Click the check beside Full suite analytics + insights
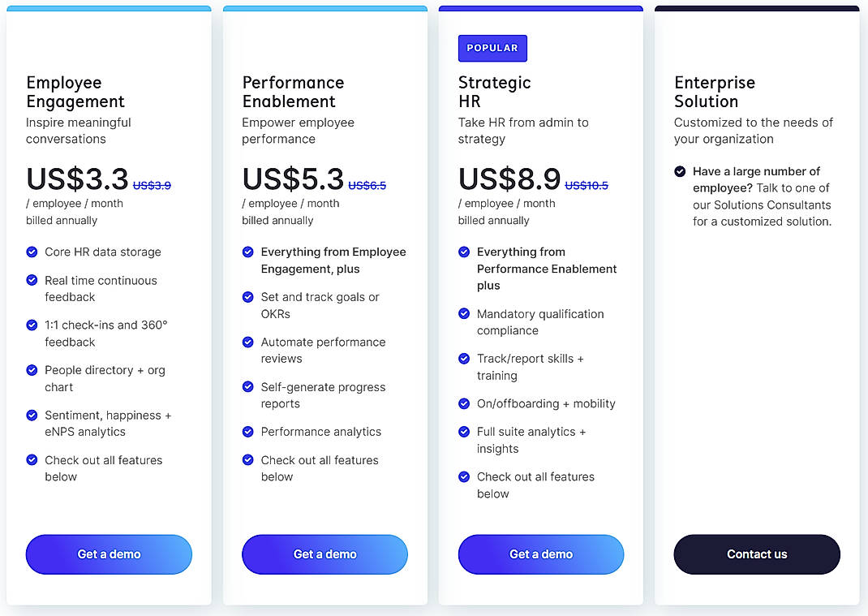 click(463, 433)
